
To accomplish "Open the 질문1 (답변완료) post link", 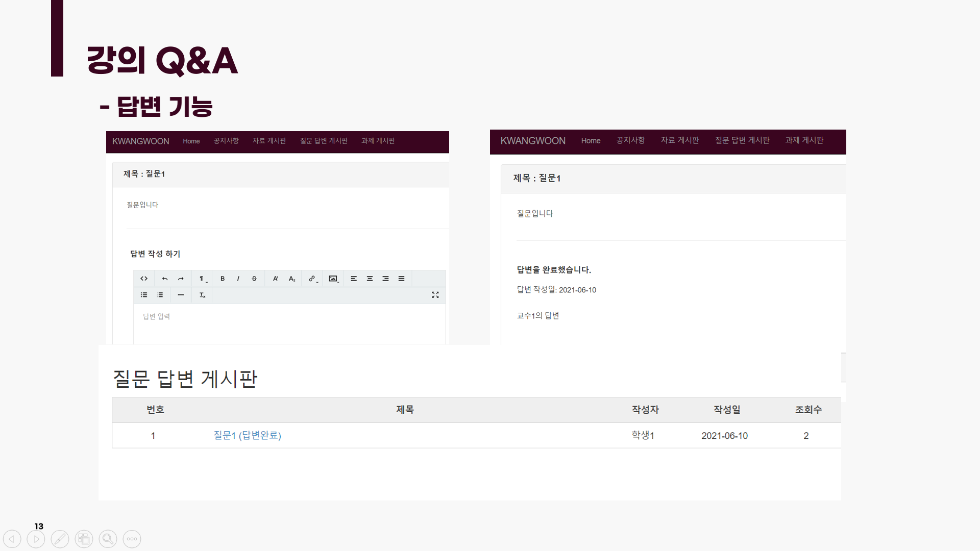I will [247, 436].
